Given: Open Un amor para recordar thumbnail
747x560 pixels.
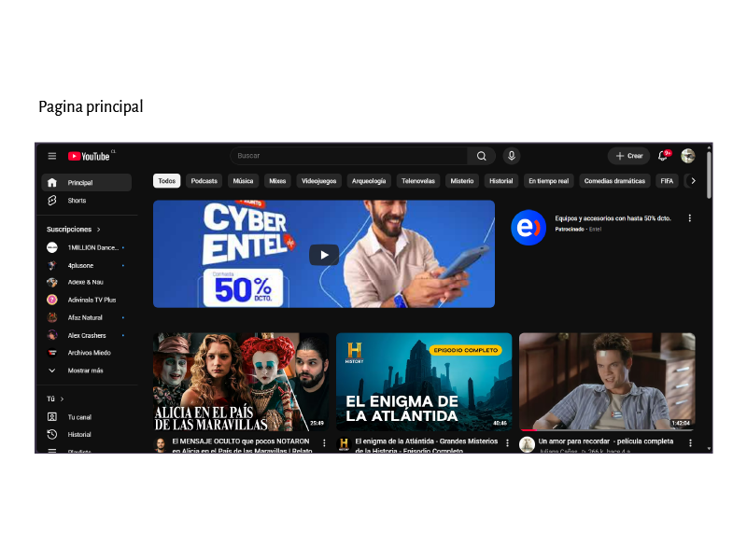Looking at the screenshot, I should tap(607, 382).
